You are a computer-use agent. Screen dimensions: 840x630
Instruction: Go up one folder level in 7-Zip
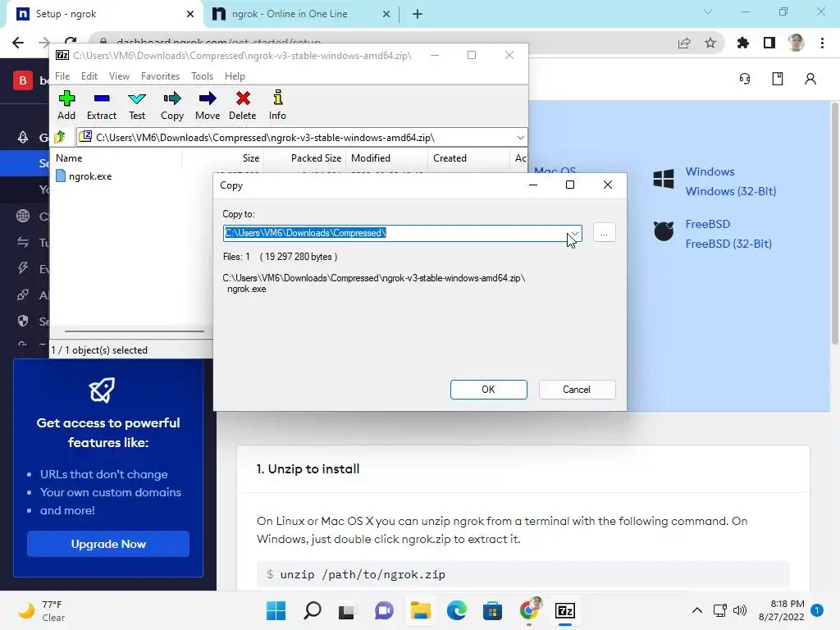click(60, 137)
